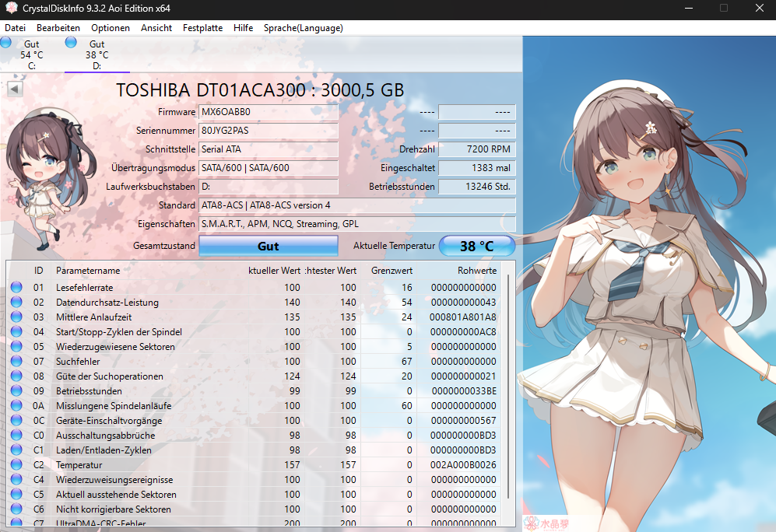Screen dimensions: 776x532
Task: Click status icon of row 09 Betriebsstunden
Action: [16, 390]
